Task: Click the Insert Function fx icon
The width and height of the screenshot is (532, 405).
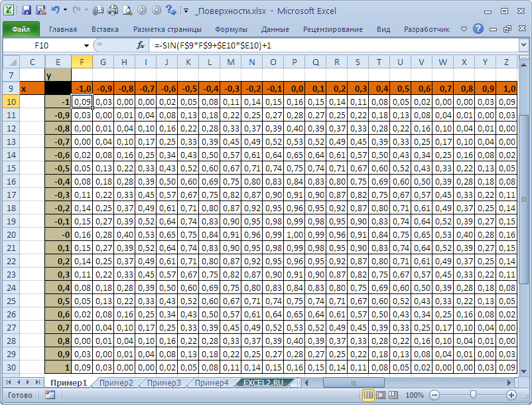Action: coord(141,45)
